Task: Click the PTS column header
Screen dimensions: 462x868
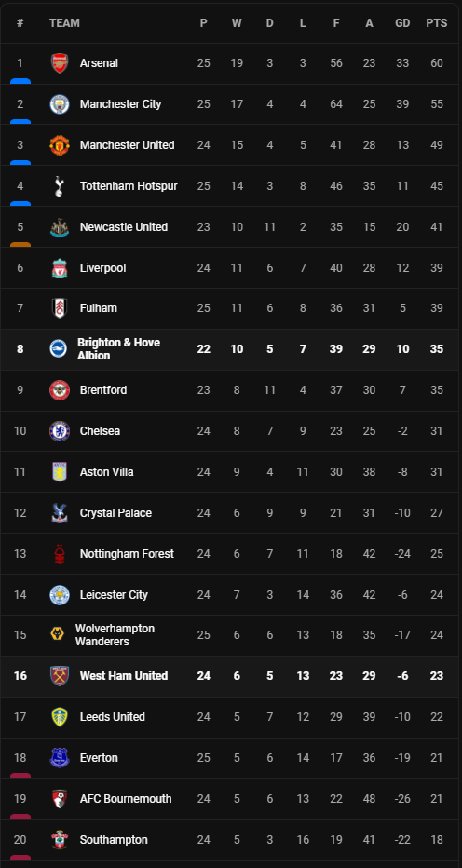Action: point(437,23)
